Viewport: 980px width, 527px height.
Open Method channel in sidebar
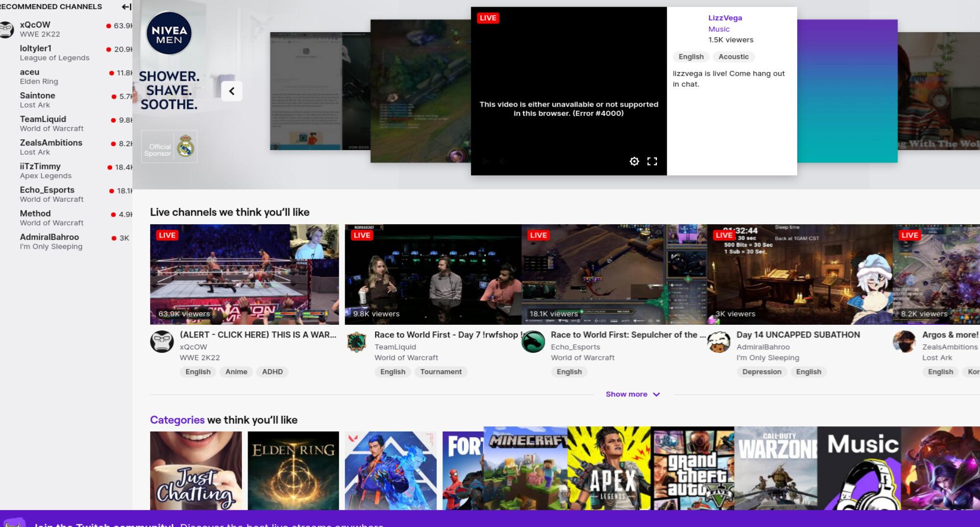[66, 218]
